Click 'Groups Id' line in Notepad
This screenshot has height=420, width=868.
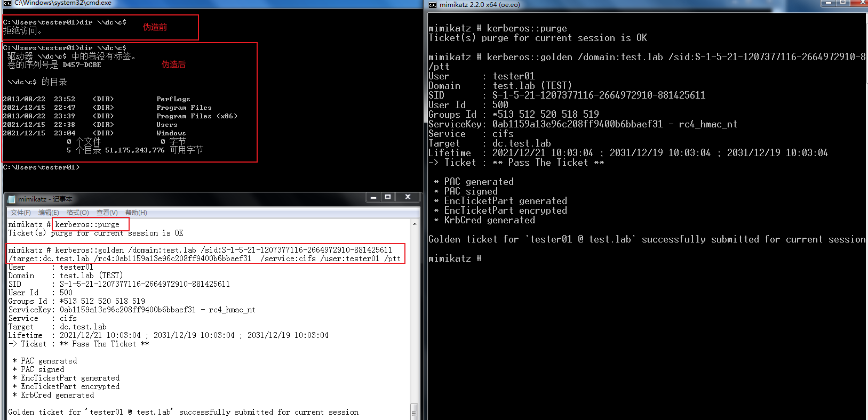click(x=76, y=301)
